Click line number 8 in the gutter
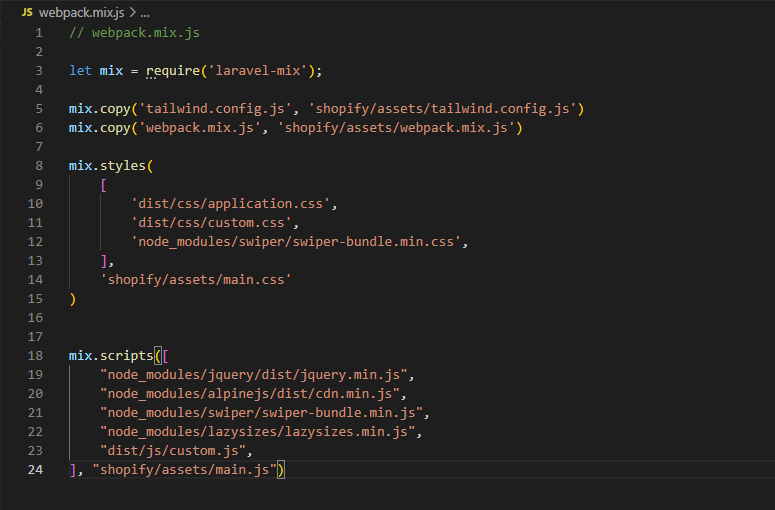The image size is (775, 510). click(39, 166)
